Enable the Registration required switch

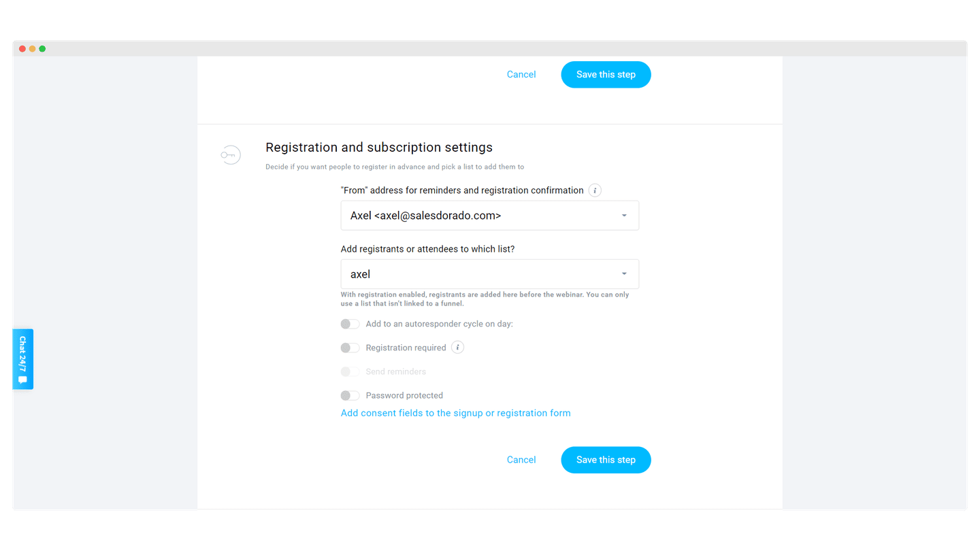(x=350, y=348)
